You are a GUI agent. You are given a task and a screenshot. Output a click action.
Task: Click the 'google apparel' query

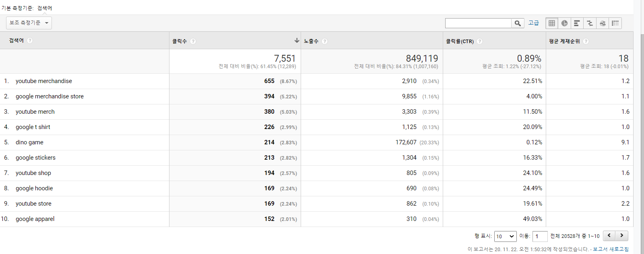point(35,219)
